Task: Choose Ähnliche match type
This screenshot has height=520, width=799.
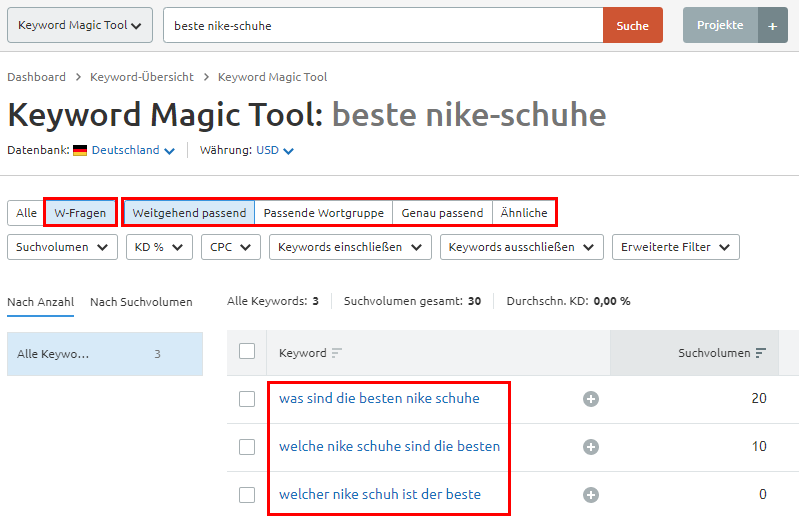Action: pos(524,213)
